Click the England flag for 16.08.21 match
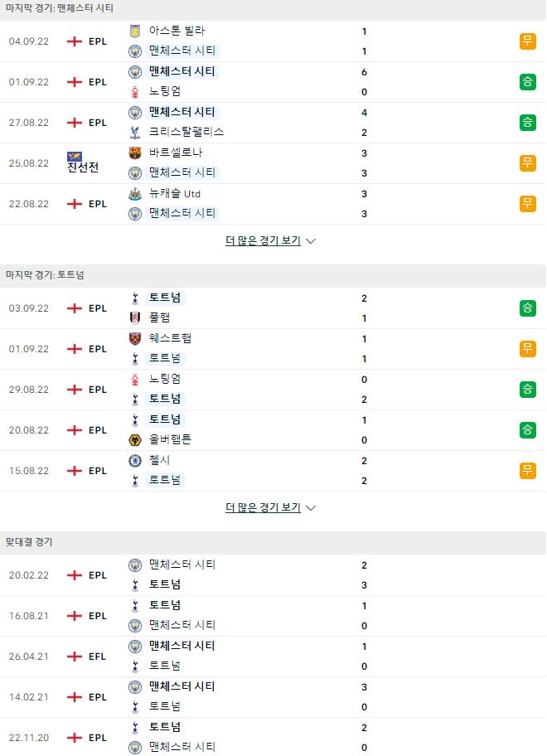This screenshot has height=756, width=547. click(75, 616)
